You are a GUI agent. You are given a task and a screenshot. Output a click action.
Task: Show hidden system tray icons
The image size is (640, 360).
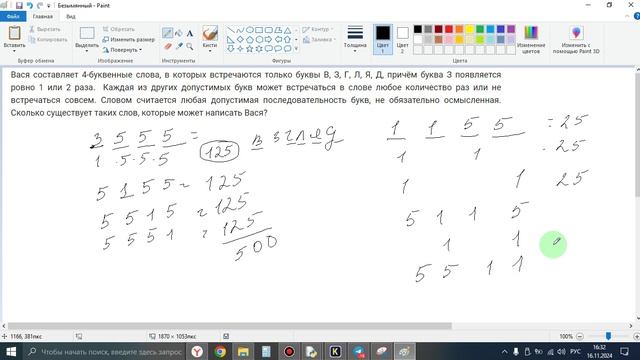tap(504, 351)
